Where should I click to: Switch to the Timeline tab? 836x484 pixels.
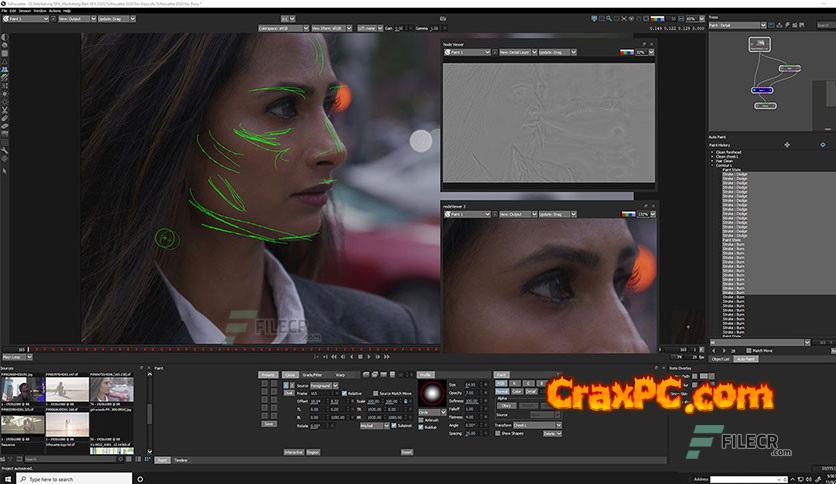181,460
